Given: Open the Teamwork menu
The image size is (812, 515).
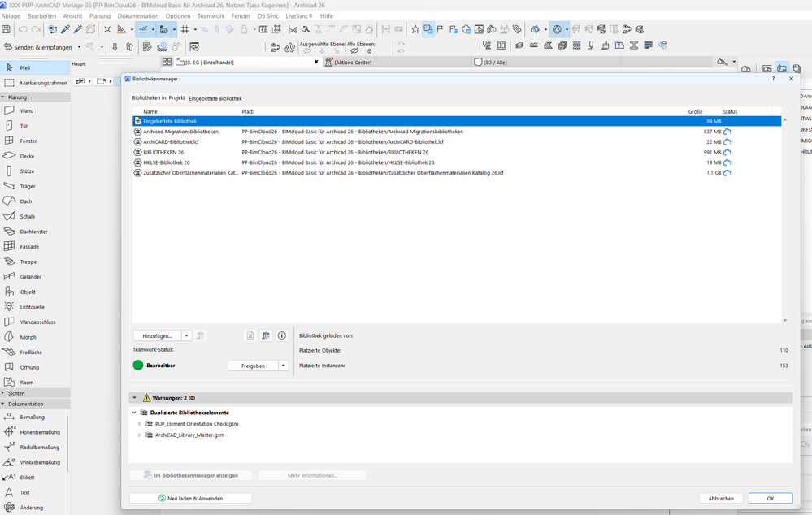Looking at the screenshot, I should point(211,16).
